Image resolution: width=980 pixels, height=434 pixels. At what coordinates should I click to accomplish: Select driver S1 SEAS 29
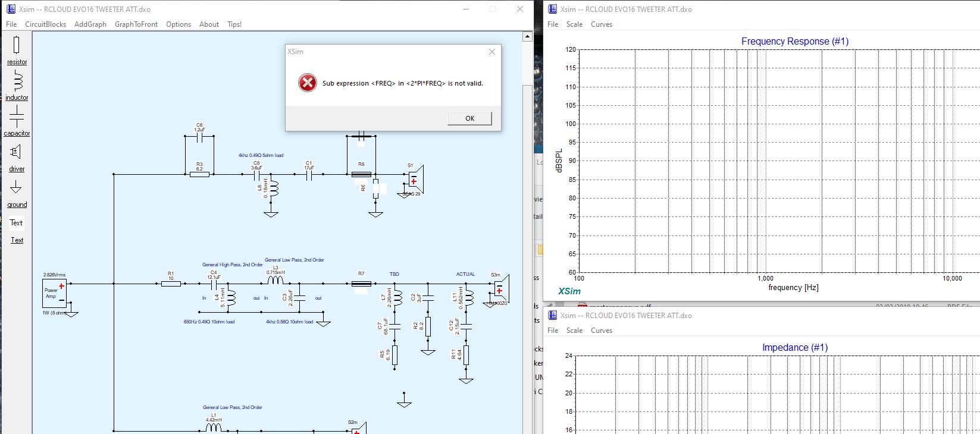click(x=415, y=178)
